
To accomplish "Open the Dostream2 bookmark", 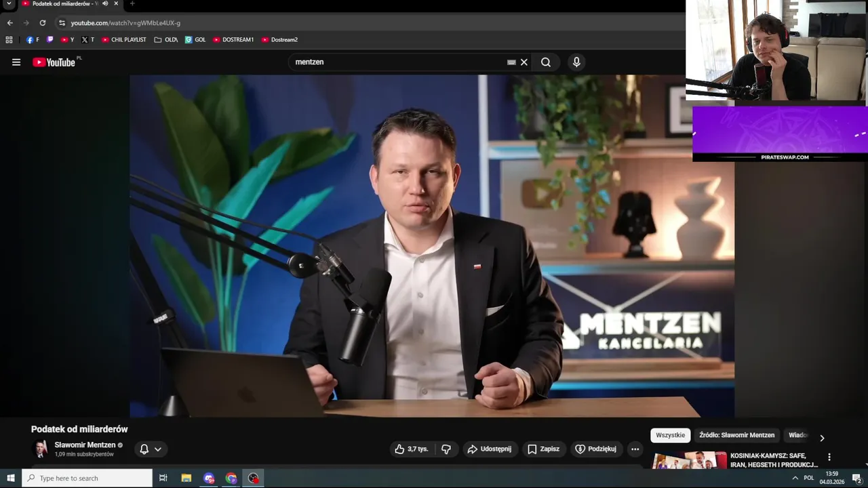I will pos(279,40).
